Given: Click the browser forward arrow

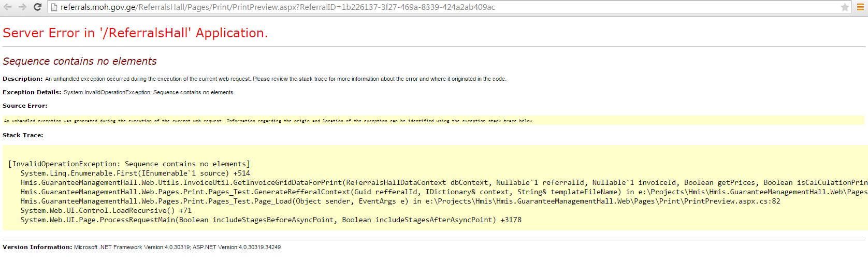Looking at the screenshot, I should tap(22, 7).
